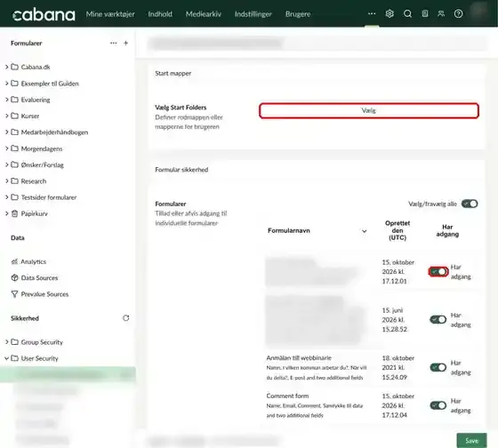Open Formularer three-dots options
The height and width of the screenshot is (448, 498).
click(x=114, y=43)
